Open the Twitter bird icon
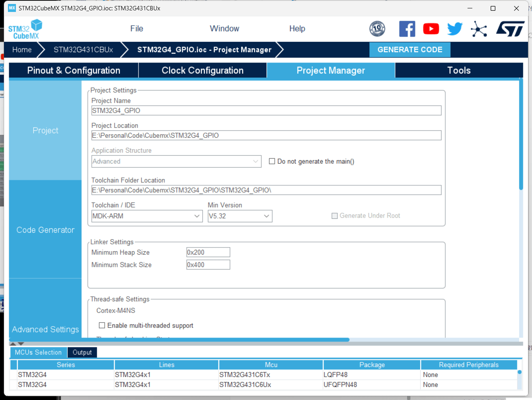This screenshot has height=400, width=532. point(455,29)
